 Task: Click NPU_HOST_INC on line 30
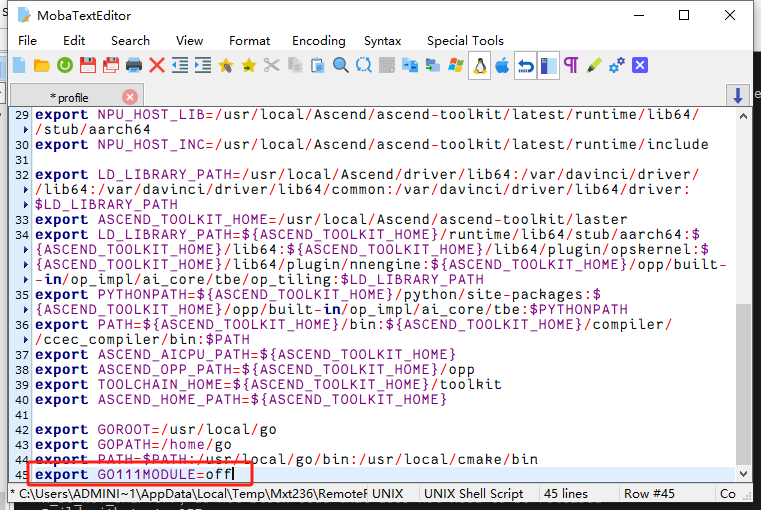pos(151,144)
